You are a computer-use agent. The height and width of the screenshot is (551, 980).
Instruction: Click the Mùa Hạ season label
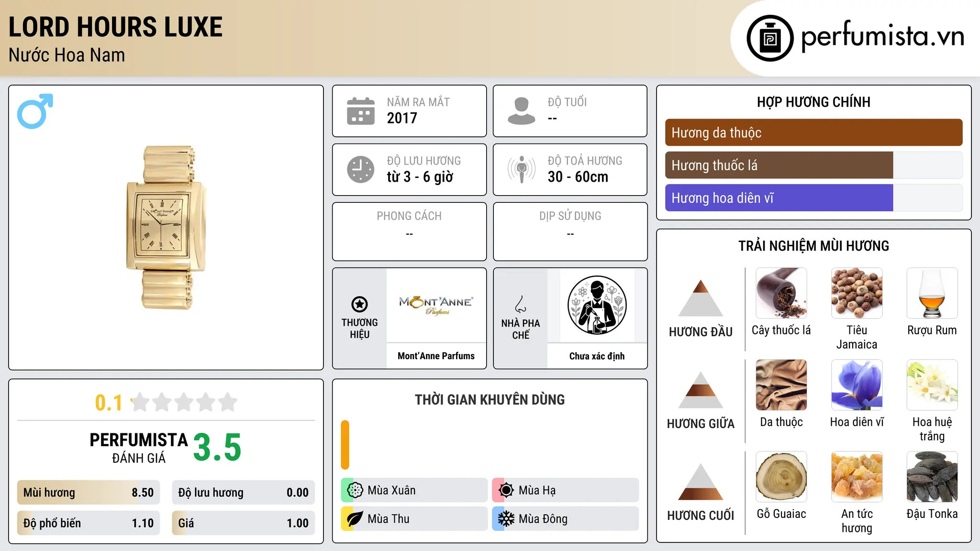click(537, 490)
